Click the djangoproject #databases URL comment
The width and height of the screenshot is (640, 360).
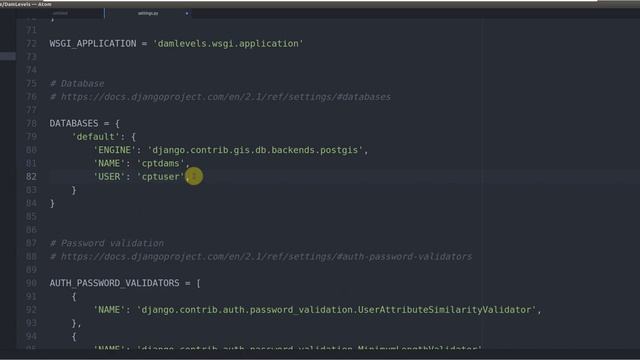(220, 97)
